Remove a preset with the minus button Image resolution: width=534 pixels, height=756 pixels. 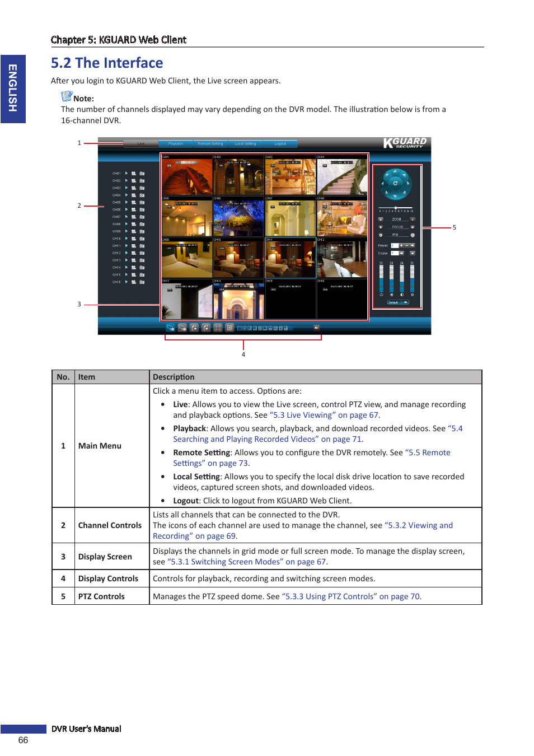pos(407,245)
